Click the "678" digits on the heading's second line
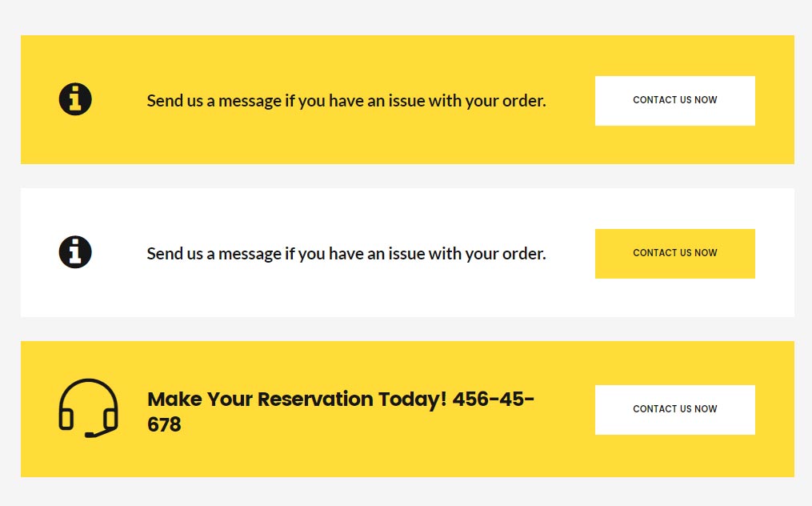 [164, 424]
